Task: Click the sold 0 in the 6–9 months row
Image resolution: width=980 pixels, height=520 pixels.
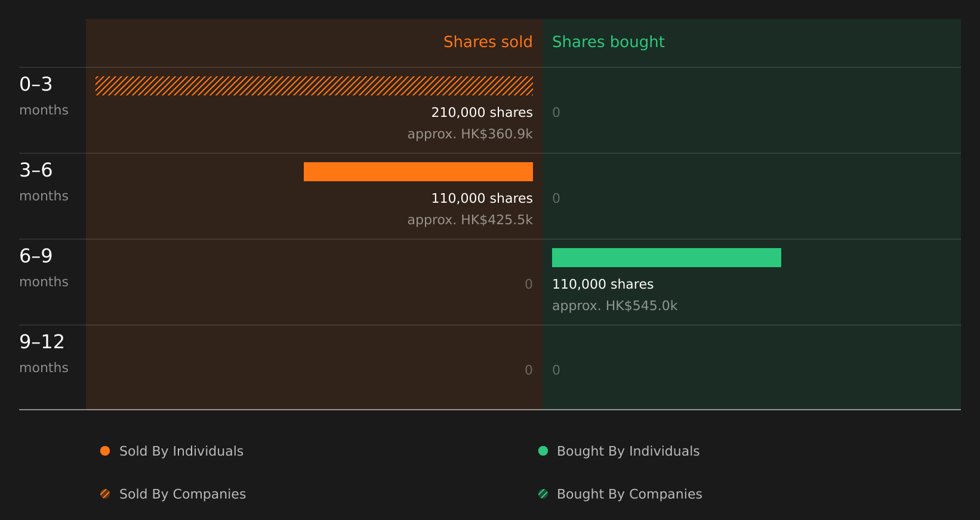Action: (x=529, y=284)
